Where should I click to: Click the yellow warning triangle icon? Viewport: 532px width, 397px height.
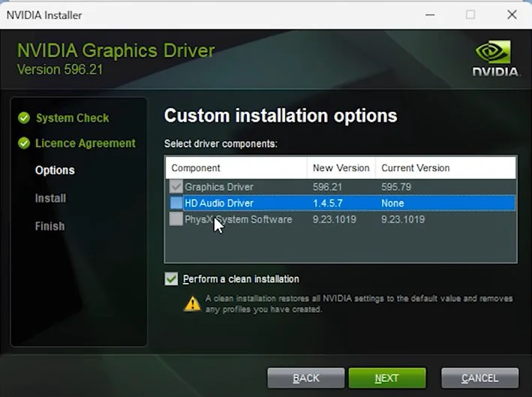pos(193,303)
